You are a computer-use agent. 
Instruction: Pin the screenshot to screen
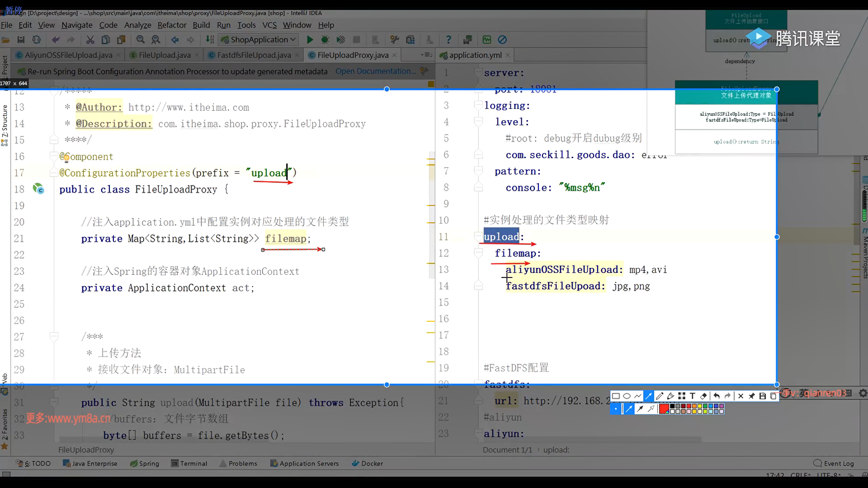point(751,396)
